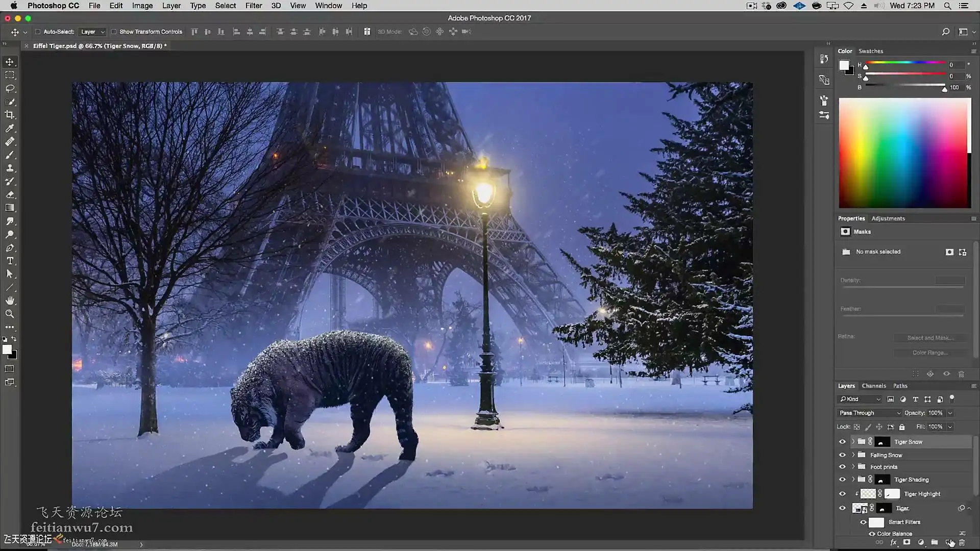The width and height of the screenshot is (980, 551).
Task: Open the Pass Through blend mode dropdown
Action: point(869,413)
